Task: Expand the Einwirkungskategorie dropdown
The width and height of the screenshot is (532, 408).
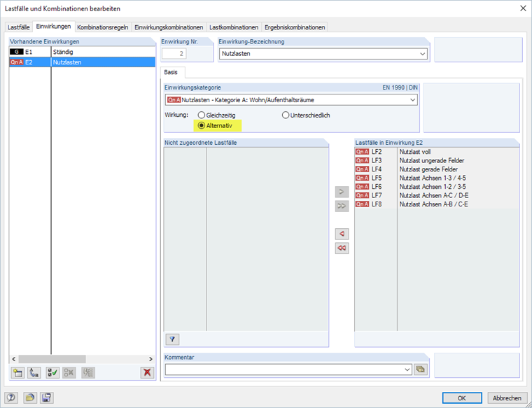Action: coord(412,100)
